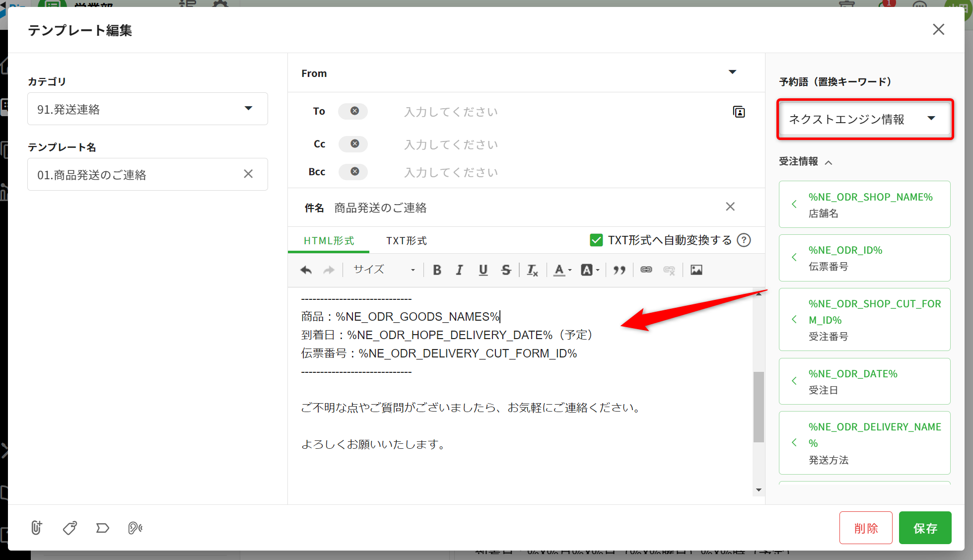Switch to the TXT形式 tab
This screenshot has height=560, width=973.
(406, 241)
